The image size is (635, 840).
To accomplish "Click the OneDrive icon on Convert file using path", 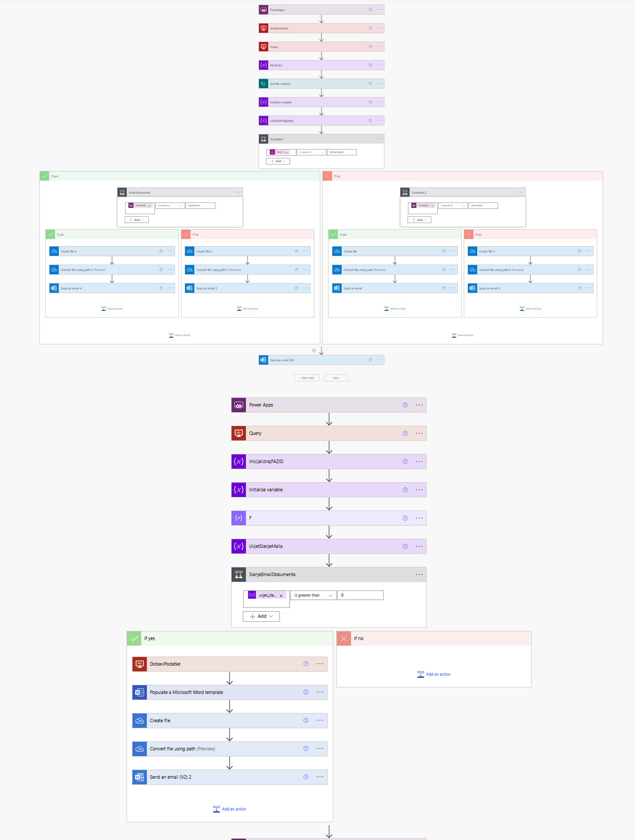I will [x=139, y=749].
